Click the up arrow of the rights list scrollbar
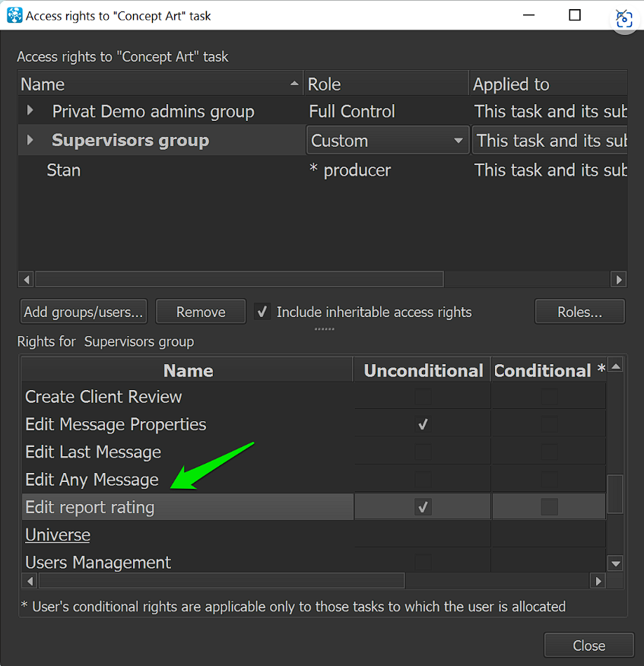This screenshot has width=644, height=666. pos(616,366)
